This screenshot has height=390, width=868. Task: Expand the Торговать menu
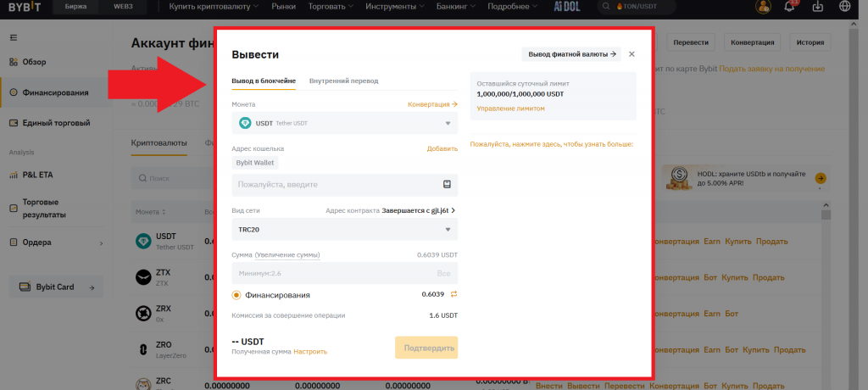pyautogui.click(x=331, y=7)
